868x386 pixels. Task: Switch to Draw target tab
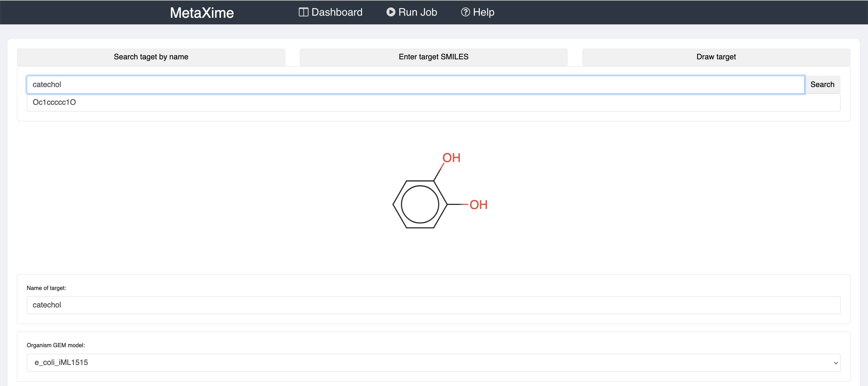(716, 57)
